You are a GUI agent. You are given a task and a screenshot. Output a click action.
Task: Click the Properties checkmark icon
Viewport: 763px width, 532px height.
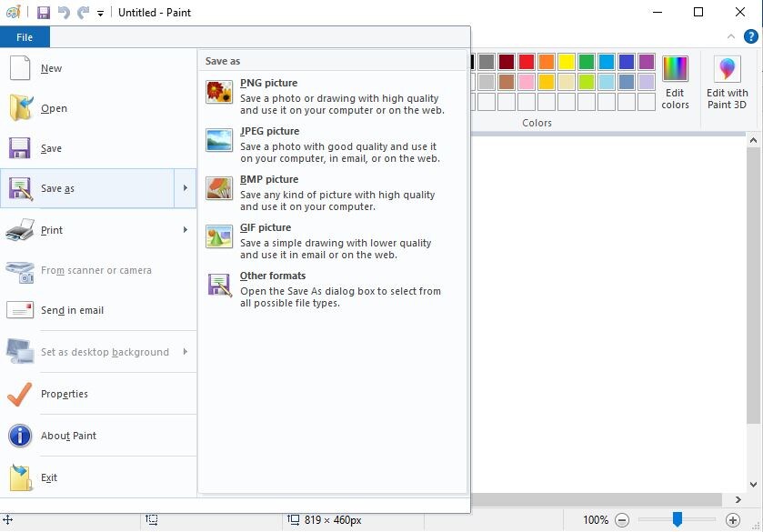(x=20, y=394)
